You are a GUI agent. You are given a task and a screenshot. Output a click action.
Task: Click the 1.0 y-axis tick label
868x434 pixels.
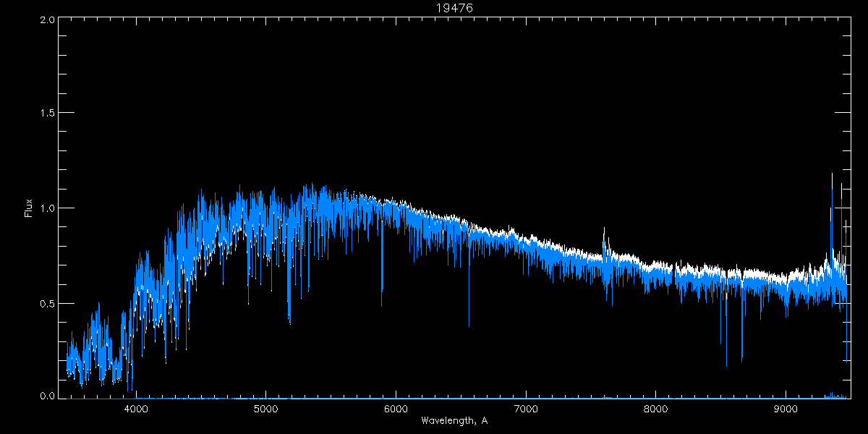47,208
